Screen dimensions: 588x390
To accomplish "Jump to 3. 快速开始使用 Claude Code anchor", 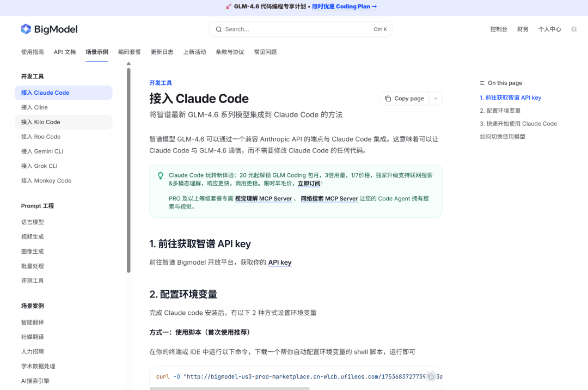I will tap(518, 124).
